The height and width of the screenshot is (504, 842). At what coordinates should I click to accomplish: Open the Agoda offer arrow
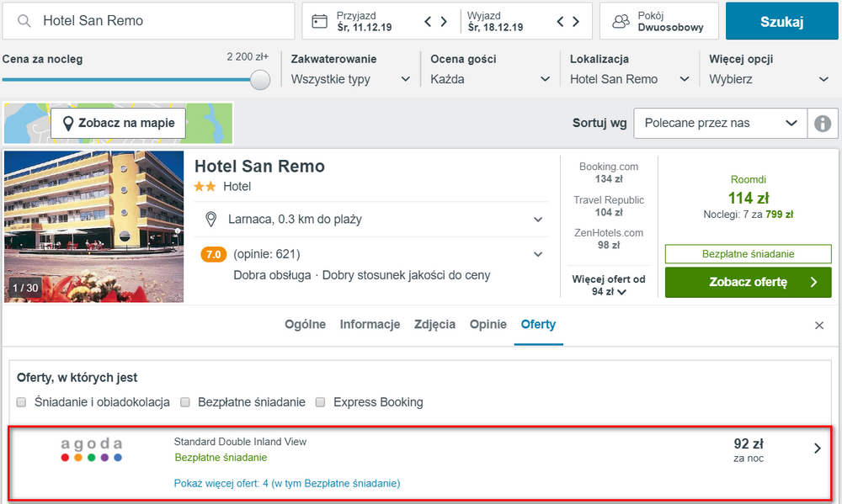tap(818, 448)
